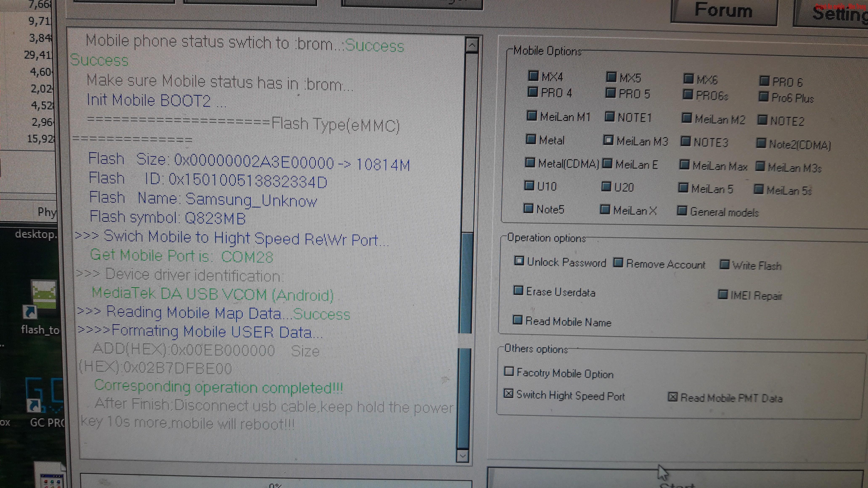This screenshot has width=868, height=488.
Task: Click 'MediaTek DA USB VCOM (Android)' log line
Action: pyautogui.click(x=213, y=294)
